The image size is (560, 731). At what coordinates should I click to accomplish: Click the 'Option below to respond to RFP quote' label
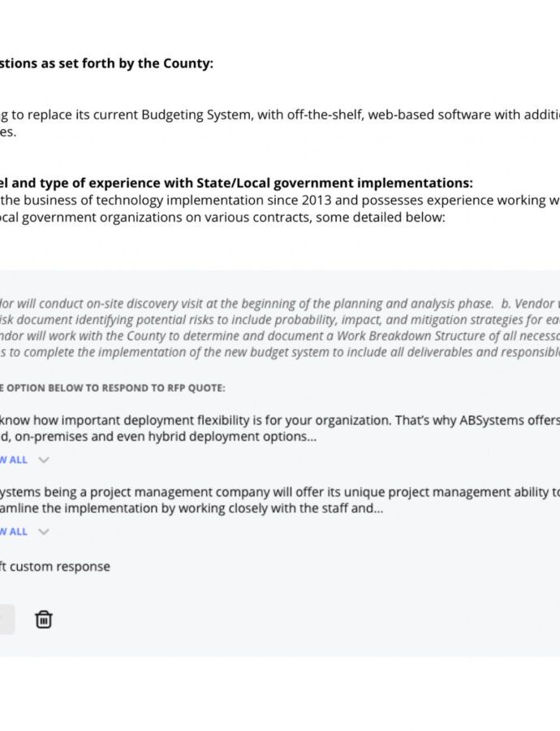pyautogui.click(x=114, y=388)
